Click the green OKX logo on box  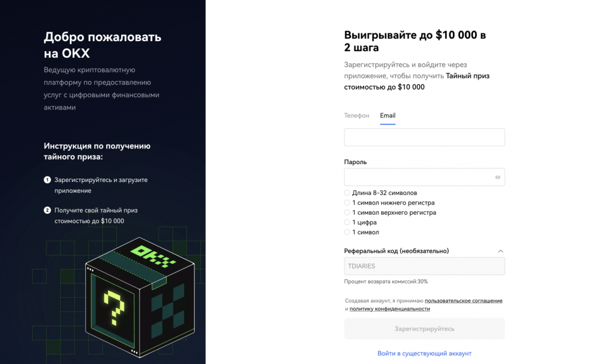(x=153, y=255)
